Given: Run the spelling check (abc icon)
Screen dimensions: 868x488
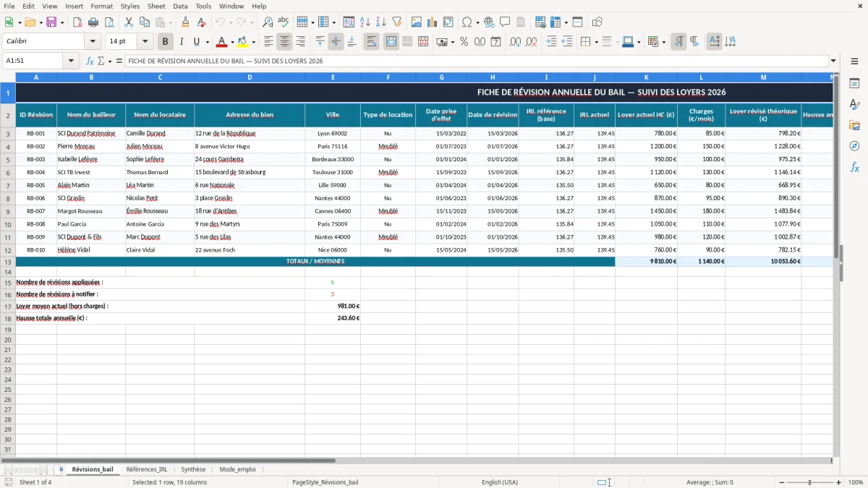Looking at the screenshot, I should tap(283, 22).
